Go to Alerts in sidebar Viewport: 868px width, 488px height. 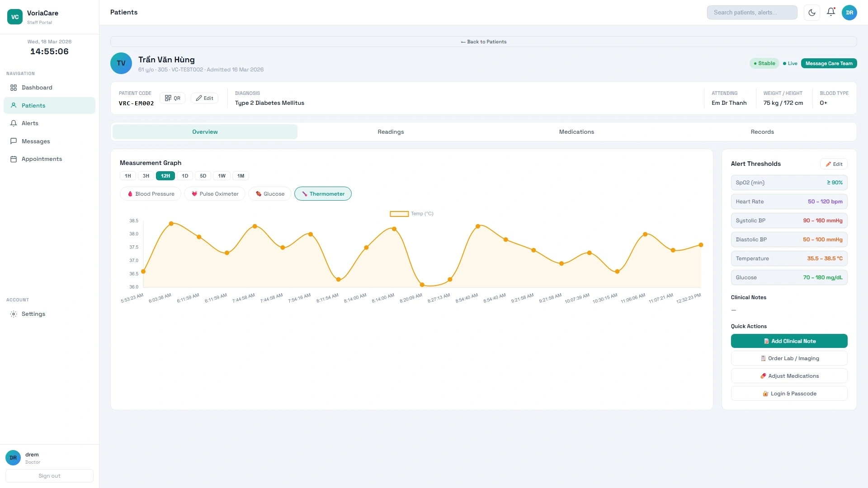(x=30, y=123)
